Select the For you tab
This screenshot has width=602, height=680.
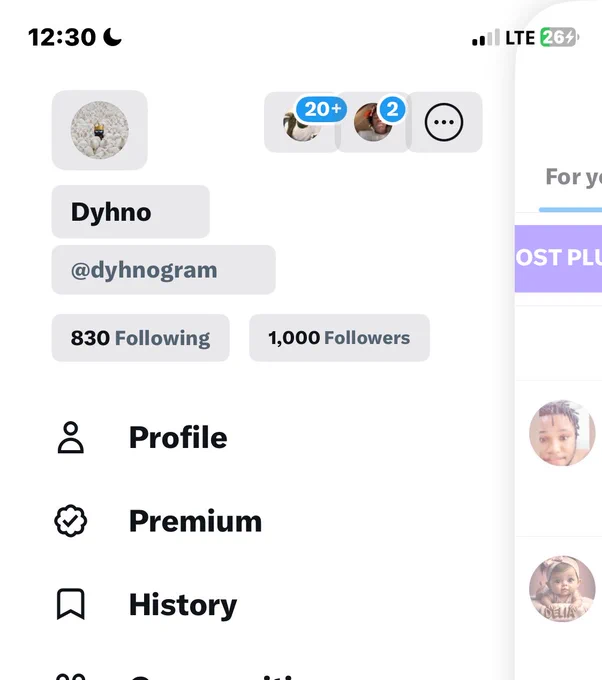(x=573, y=177)
